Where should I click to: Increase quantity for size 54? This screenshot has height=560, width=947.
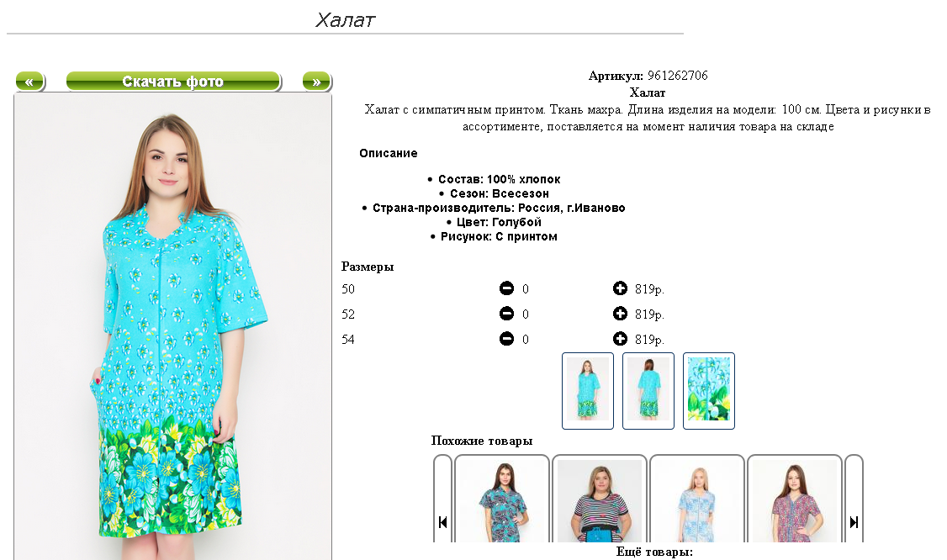tap(621, 339)
